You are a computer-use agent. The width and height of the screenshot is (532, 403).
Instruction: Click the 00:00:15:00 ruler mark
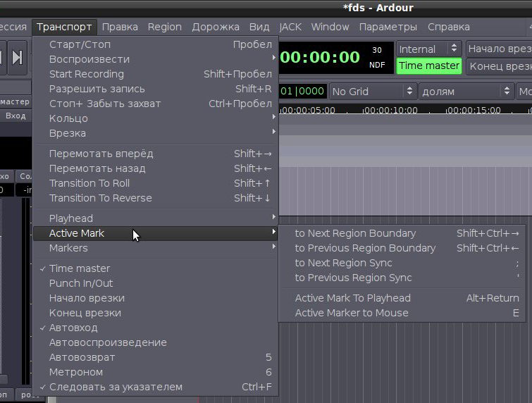474,110
